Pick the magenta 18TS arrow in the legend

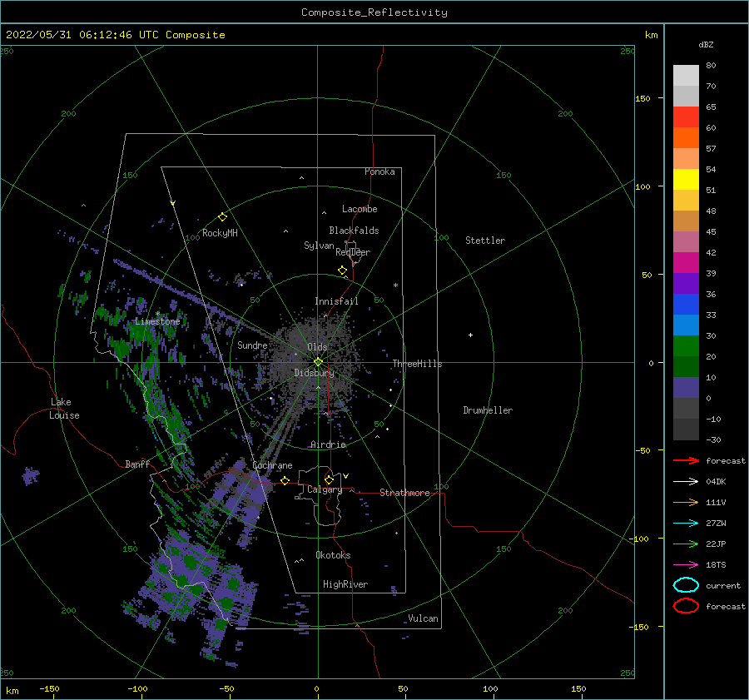686,565
